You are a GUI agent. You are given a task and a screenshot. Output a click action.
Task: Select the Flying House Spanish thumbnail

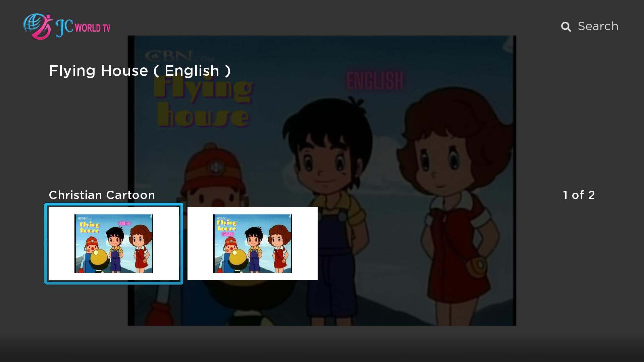point(253,244)
